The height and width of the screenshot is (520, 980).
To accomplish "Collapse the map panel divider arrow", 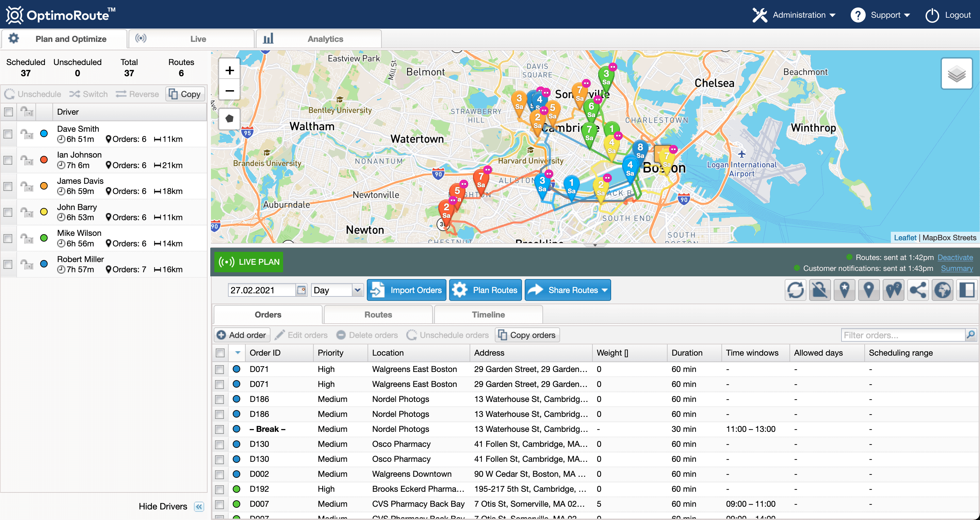I will click(x=595, y=245).
